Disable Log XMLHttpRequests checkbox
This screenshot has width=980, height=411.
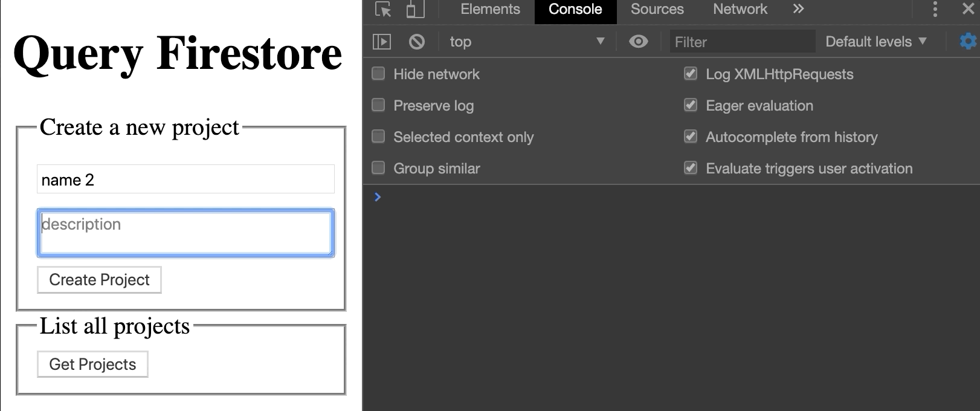click(x=691, y=74)
